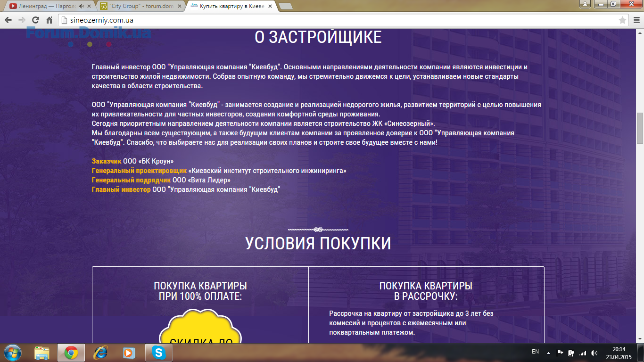The height and width of the screenshot is (362, 644).
Task: Click the Show desktop strip beside the clock
Action: tap(641, 353)
